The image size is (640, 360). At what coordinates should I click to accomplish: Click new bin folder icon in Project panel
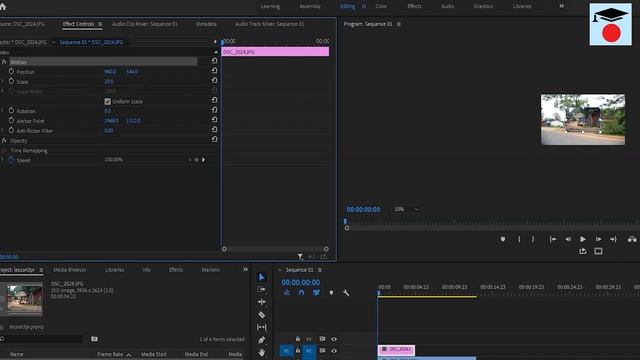pos(94,339)
